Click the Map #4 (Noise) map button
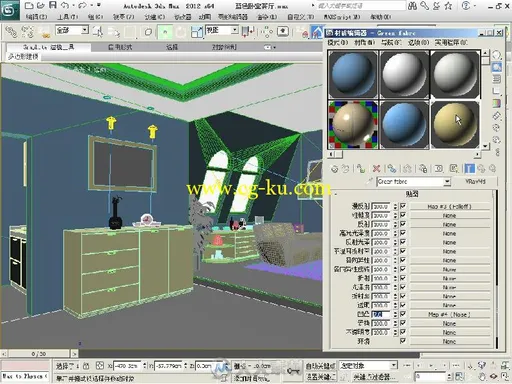Screen dimensions: 512x384 coord(449,314)
